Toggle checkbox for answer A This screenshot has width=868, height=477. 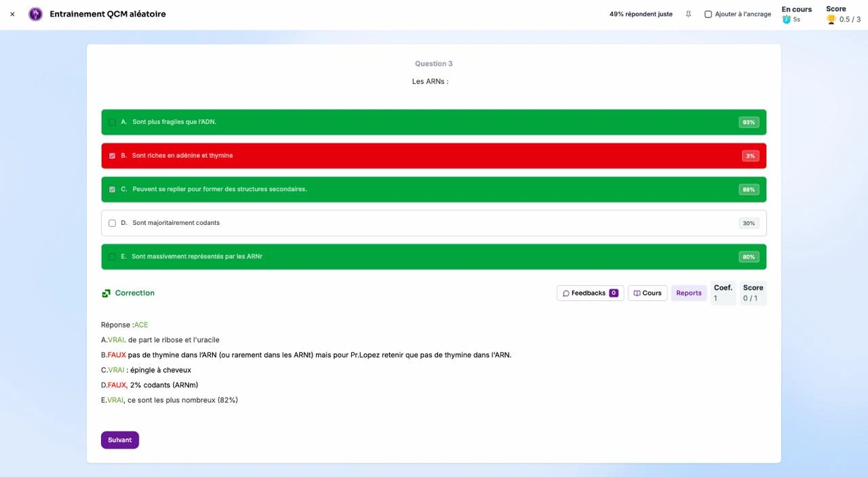coord(113,122)
